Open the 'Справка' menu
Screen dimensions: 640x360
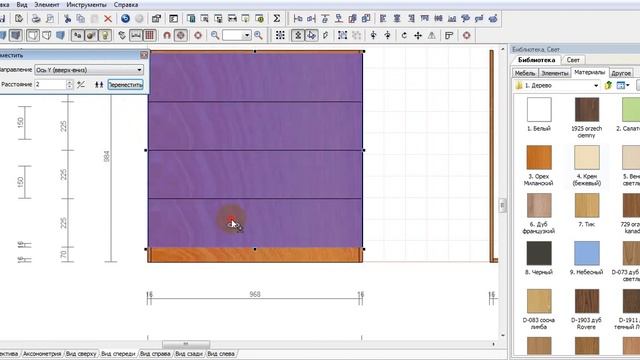pos(126,5)
